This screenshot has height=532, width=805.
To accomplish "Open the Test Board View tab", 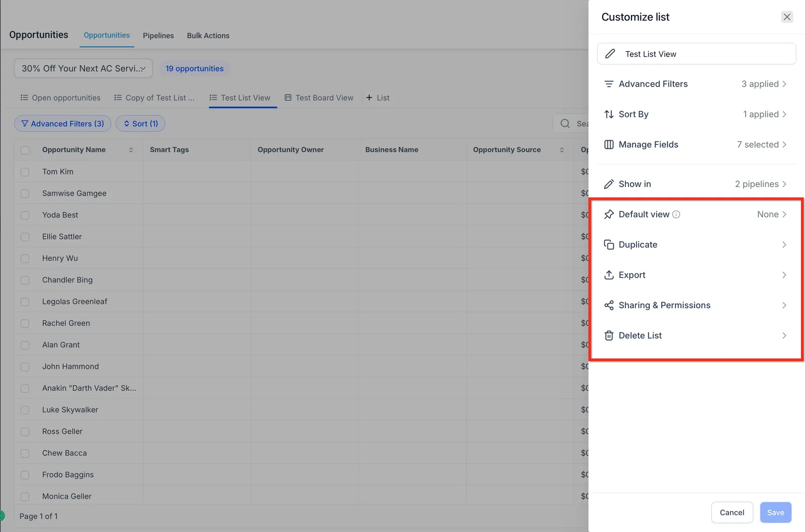I will click(x=319, y=98).
